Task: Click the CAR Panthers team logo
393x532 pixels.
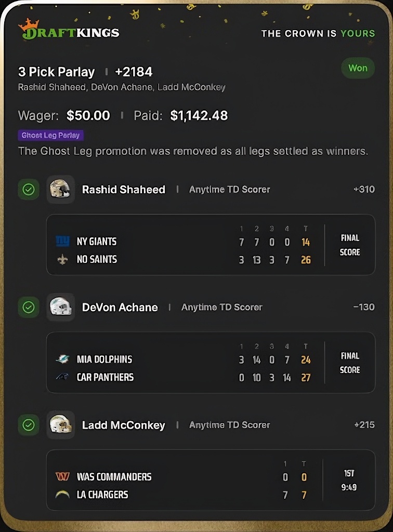Action: 62,377
